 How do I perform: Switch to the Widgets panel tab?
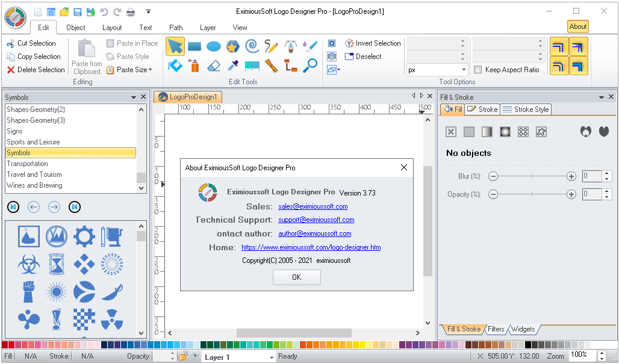click(523, 329)
